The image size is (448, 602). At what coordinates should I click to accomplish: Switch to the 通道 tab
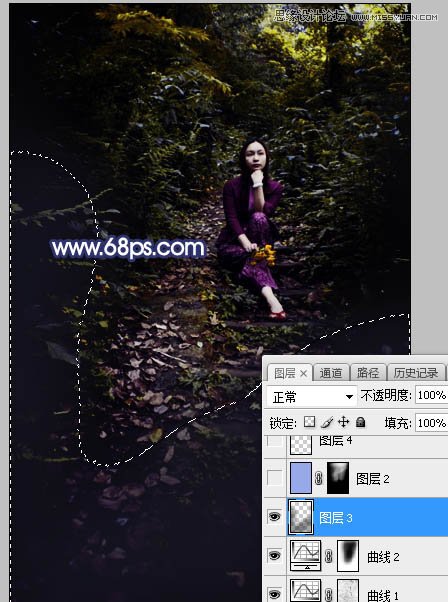point(331,373)
